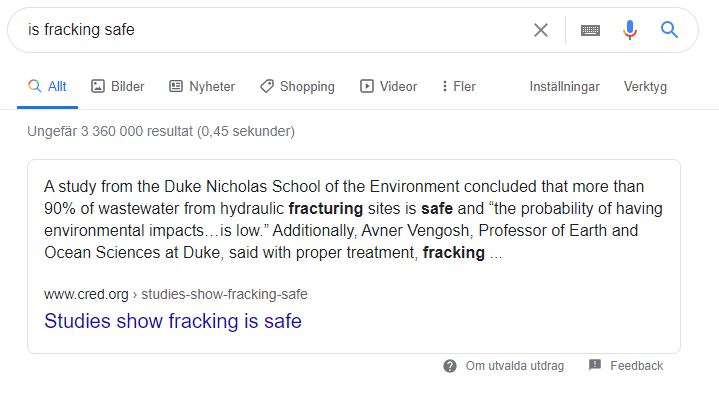
Task: Click the Nyheter newspaper icon
Action: 176,87
